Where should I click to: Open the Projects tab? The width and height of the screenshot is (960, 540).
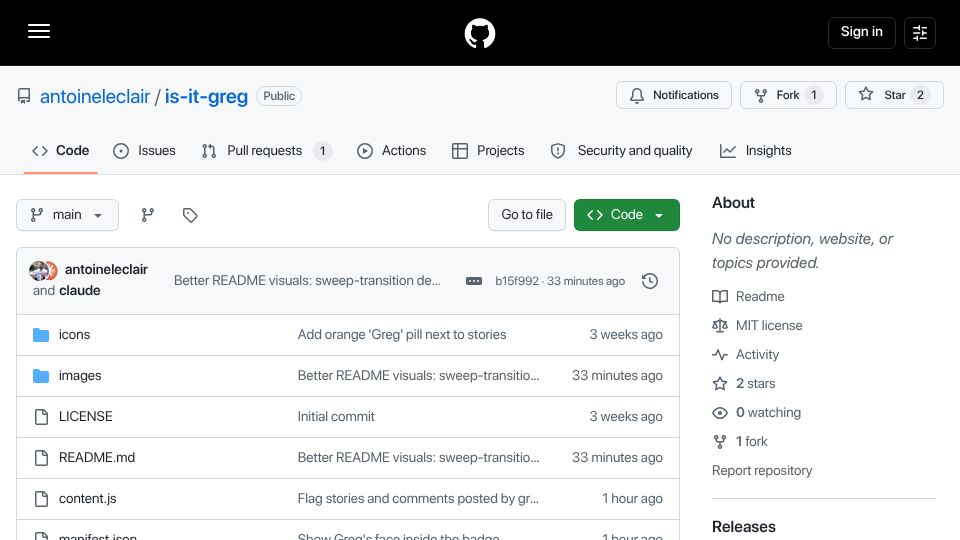488,151
